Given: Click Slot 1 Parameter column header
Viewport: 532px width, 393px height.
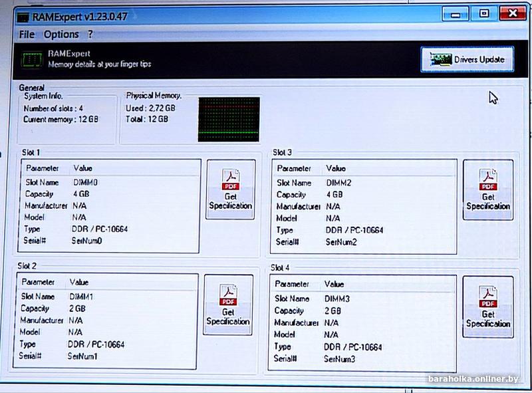Looking at the screenshot, I should point(43,169).
